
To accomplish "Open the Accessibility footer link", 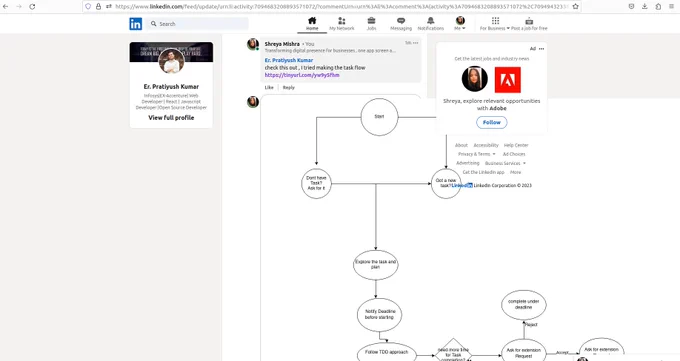I will pyautogui.click(x=486, y=145).
